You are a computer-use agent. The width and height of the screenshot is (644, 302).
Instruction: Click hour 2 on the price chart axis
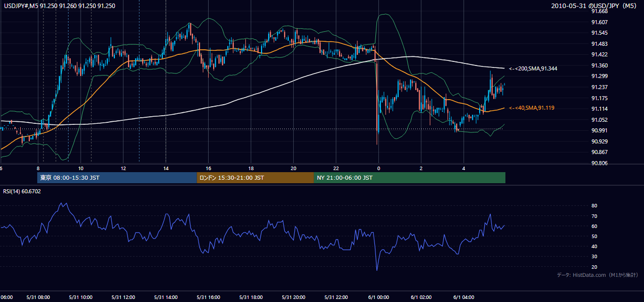(421, 169)
